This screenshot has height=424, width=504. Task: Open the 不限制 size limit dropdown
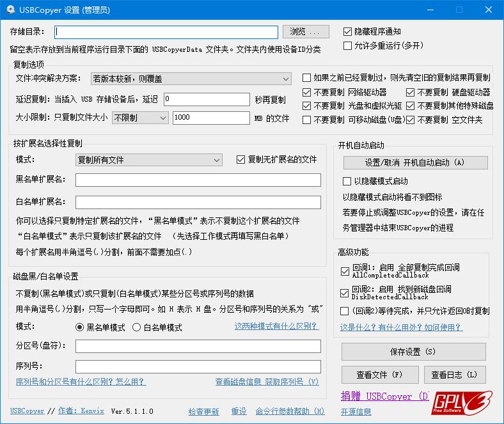click(140, 118)
